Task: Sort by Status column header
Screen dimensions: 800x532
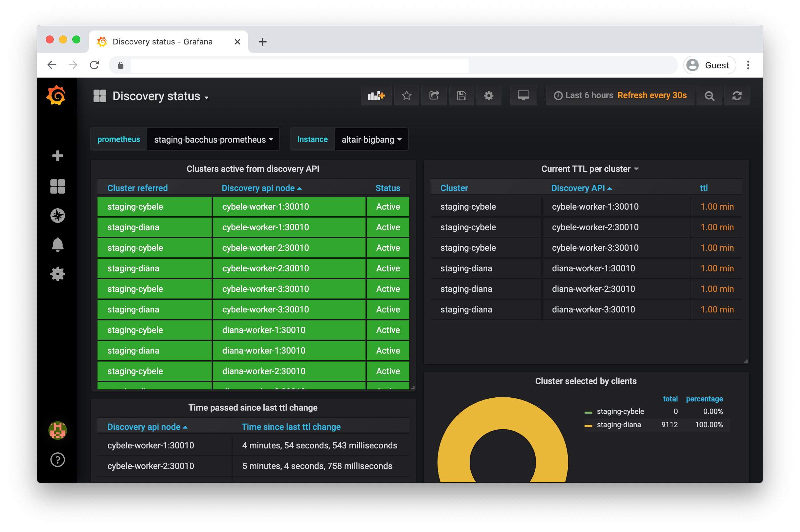Action: [x=388, y=188]
